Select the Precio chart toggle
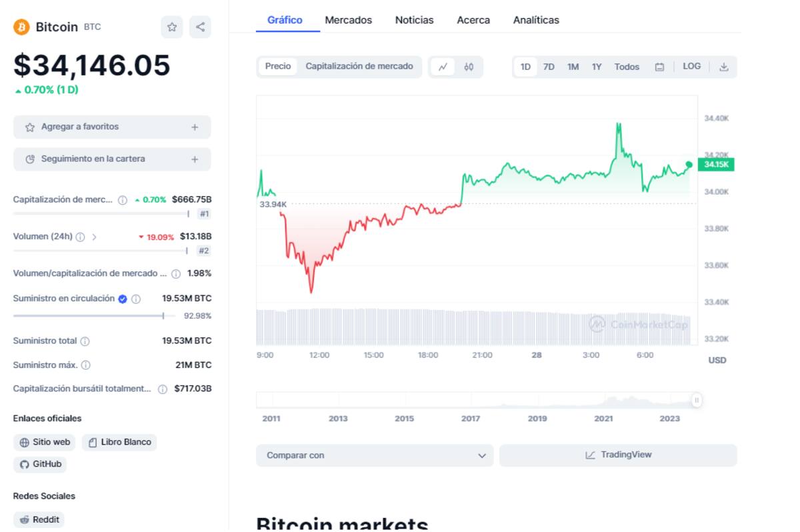 tap(278, 67)
